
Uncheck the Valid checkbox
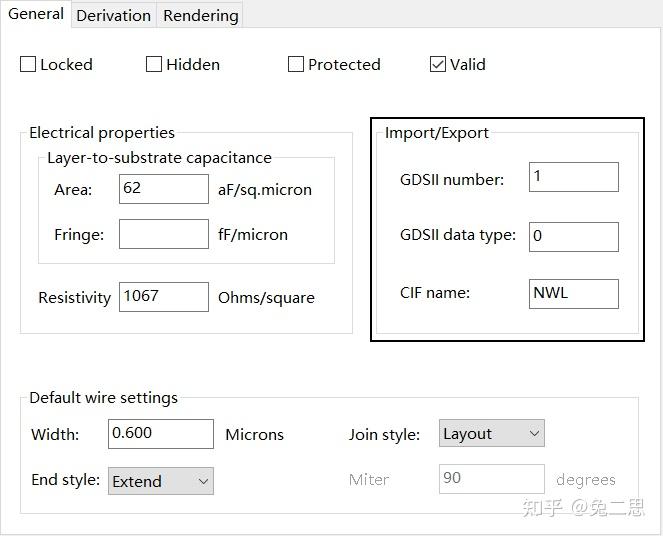pos(438,64)
